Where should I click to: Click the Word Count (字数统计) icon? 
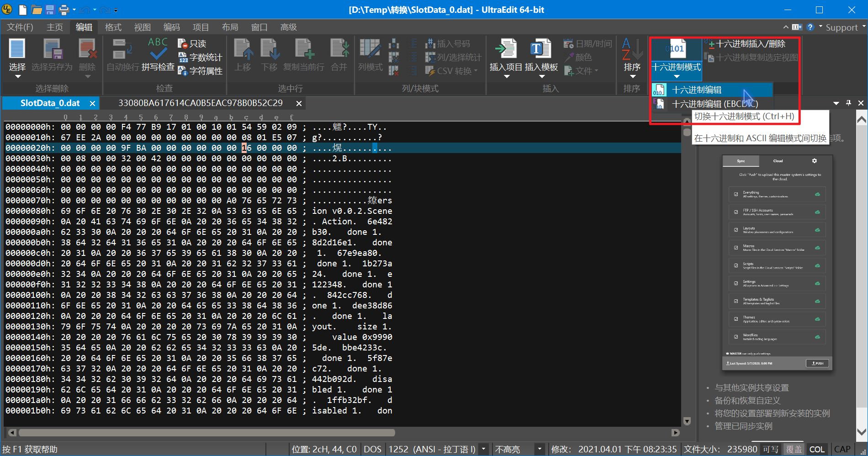183,58
